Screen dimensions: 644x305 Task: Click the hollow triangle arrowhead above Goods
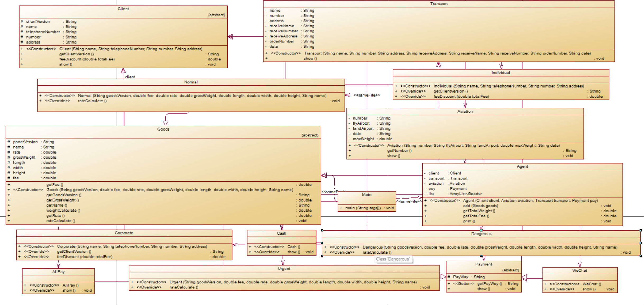(165, 123)
